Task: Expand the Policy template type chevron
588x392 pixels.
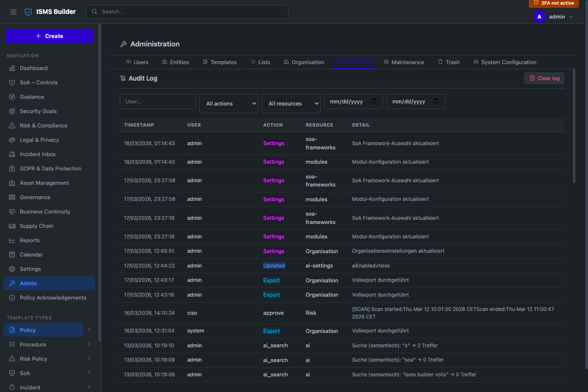Action: point(89,330)
